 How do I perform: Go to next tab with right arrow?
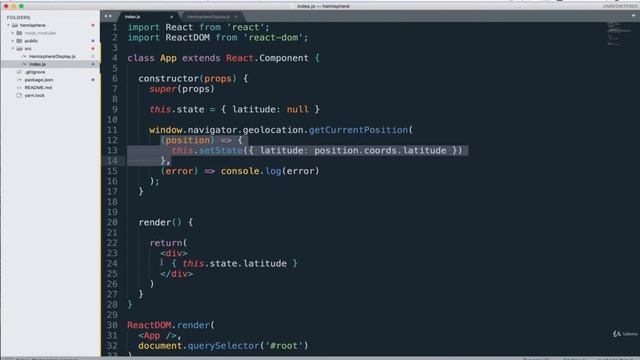coord(110,16)
